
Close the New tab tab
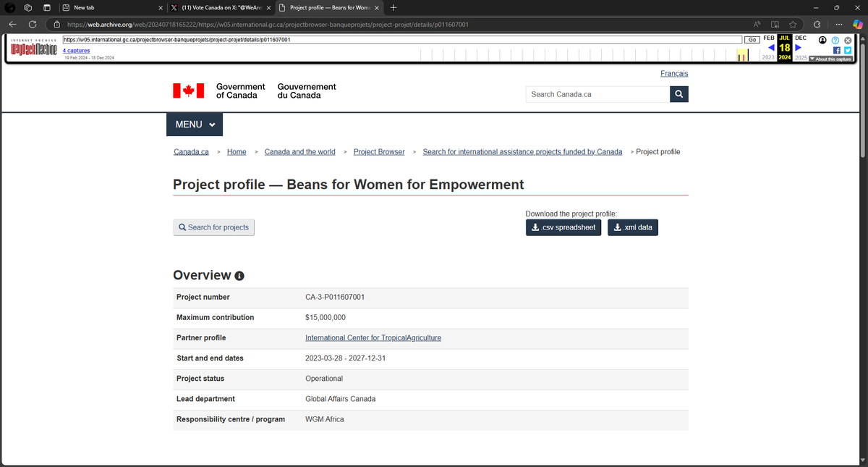[161, 7]
